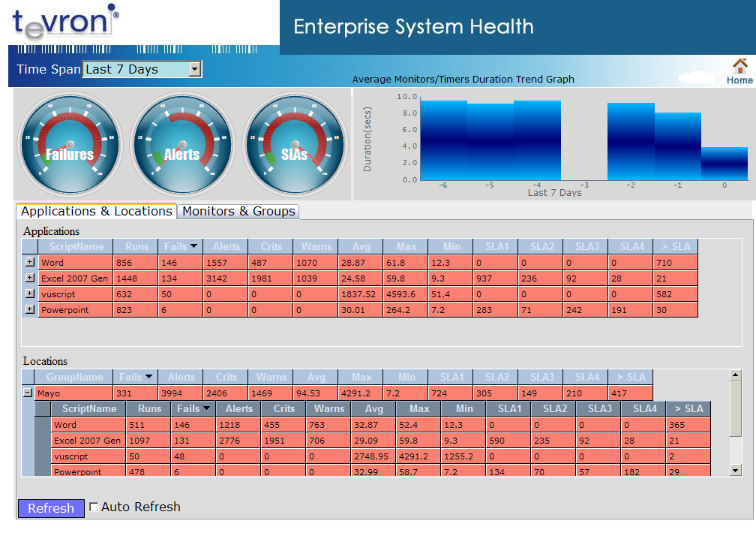
Task: Sort Applications by SLA4 header
Action: pos(631,246)
